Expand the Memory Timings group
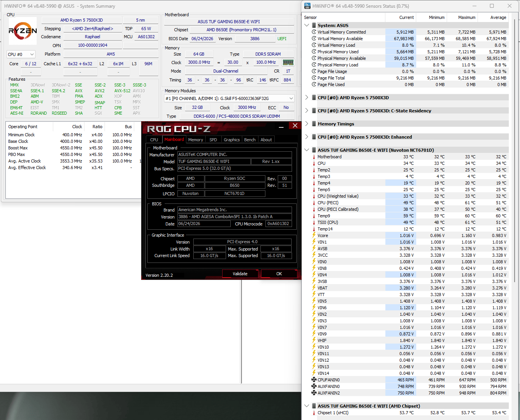Screen dimensions: 520x420 tap(307, 124)
